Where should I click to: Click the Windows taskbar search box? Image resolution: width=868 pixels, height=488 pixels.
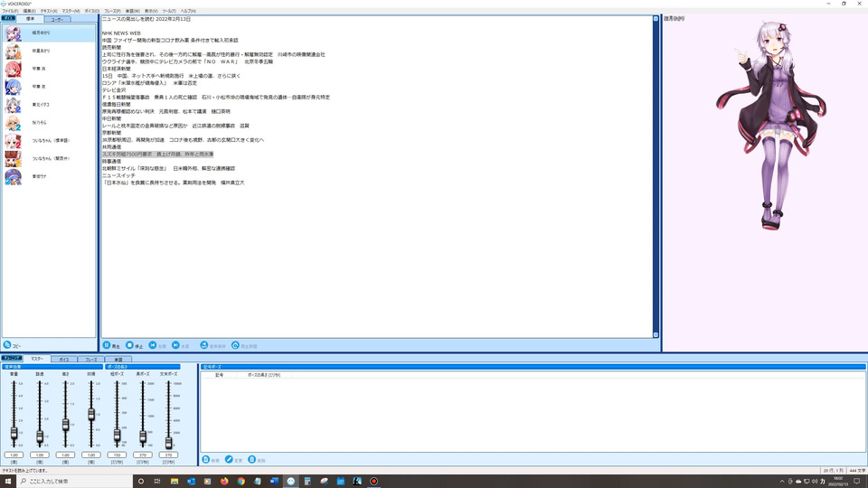[x=75, y=482]
